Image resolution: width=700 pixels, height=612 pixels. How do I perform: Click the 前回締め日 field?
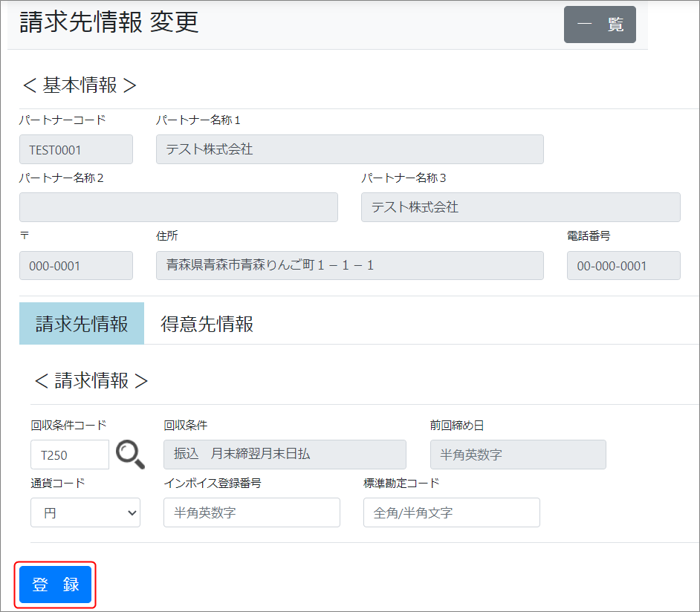[x=518, y=455]
